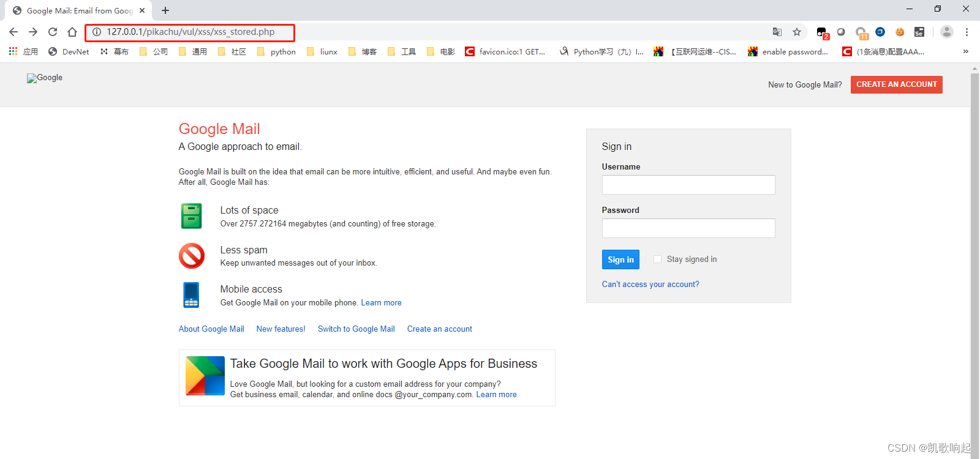Click the translate page icon
This screenshot has width=980, height=459.
tap(777, 32)
